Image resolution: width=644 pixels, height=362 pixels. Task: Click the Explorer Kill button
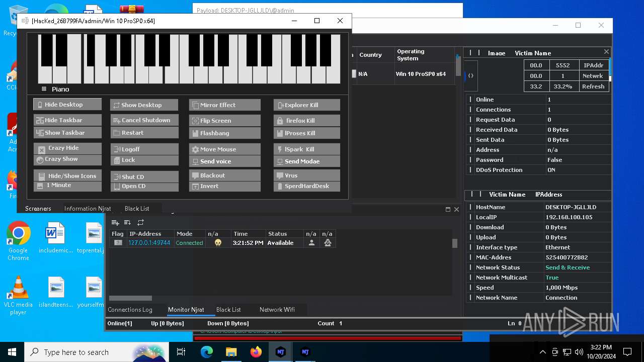pos(307,105)
